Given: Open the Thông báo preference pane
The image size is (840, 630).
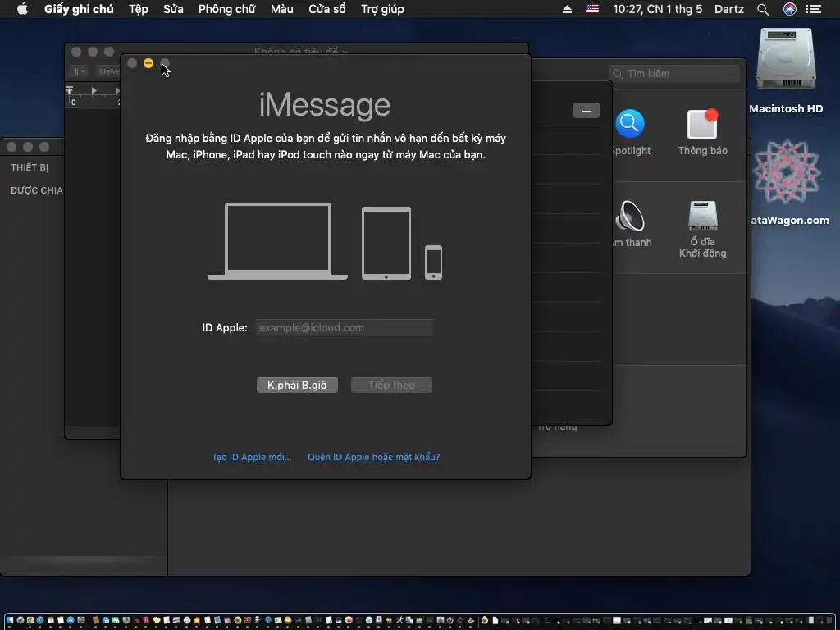Looking at the screenshot, I should (702, 132).
